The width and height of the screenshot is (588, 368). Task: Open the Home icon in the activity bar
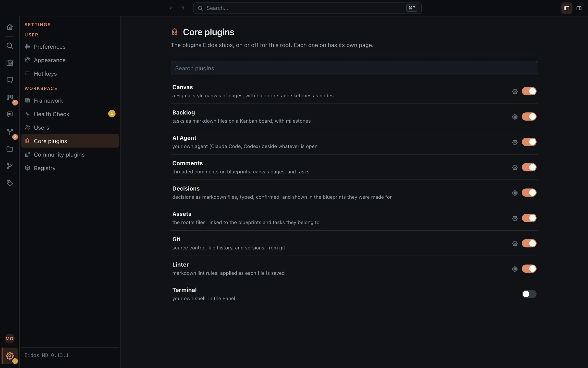coord(10,27)
